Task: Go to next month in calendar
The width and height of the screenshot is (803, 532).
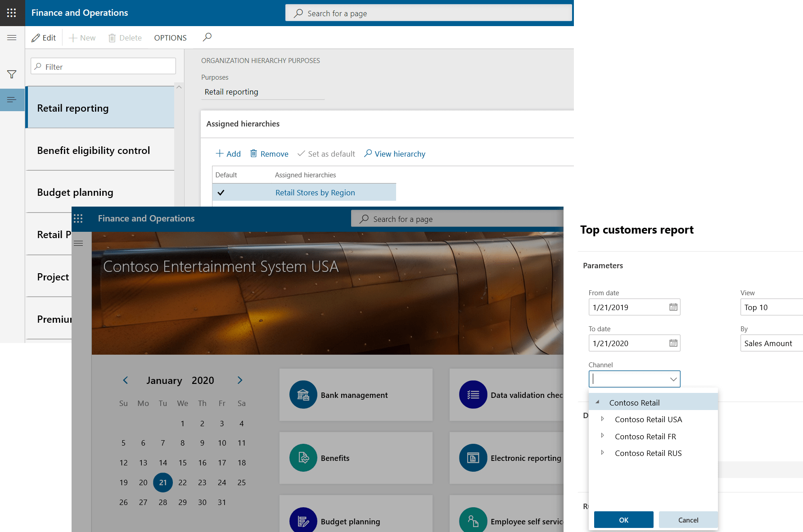Action: (240, 380)
